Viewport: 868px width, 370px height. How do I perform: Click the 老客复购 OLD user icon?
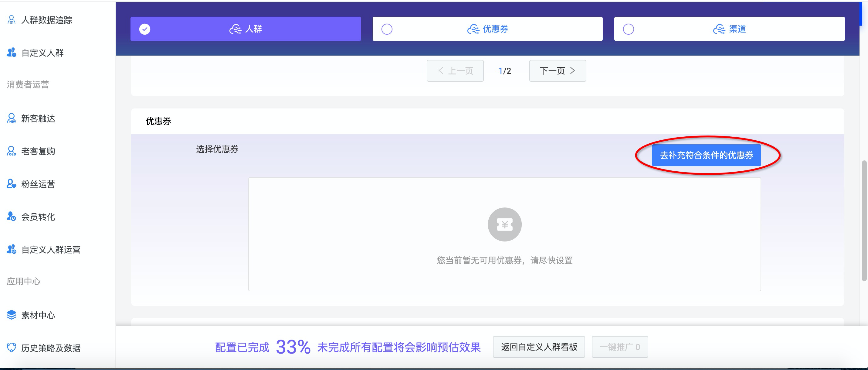pyautogui.click(x=12, y=151)
